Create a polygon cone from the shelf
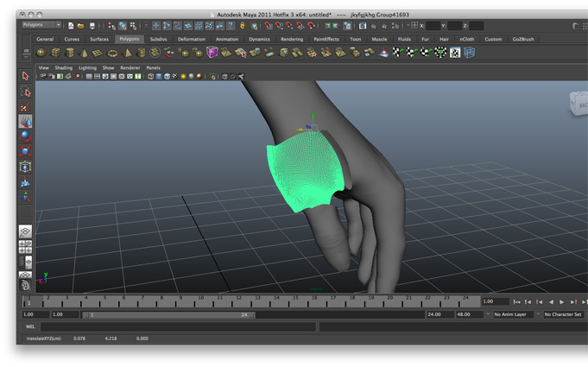This screenshot has width=588, height=367. (84, 53)
